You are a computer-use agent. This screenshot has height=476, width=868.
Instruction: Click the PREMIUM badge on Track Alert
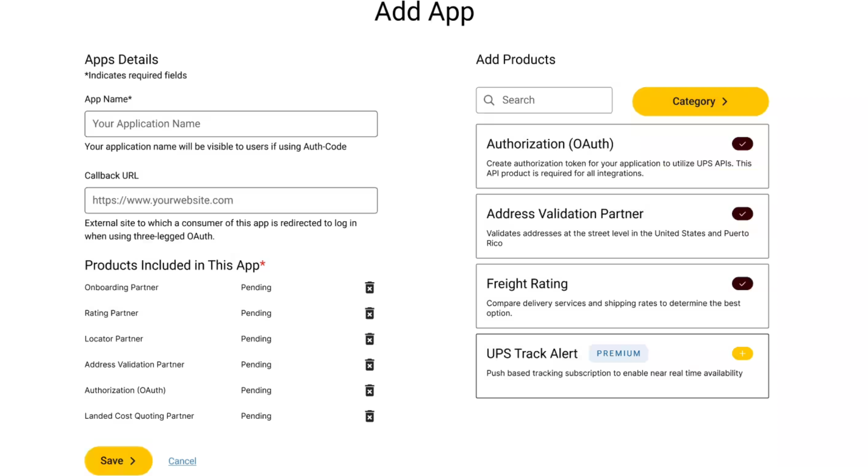(618, 353)
